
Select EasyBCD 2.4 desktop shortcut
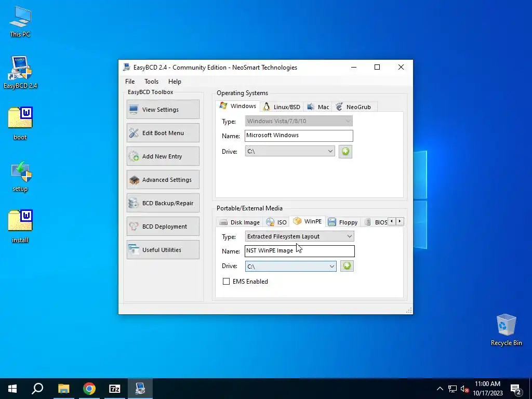point(20,72)
